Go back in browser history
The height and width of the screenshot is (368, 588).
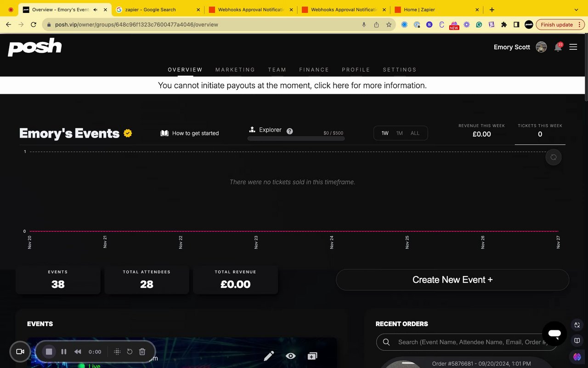[8, 25]
